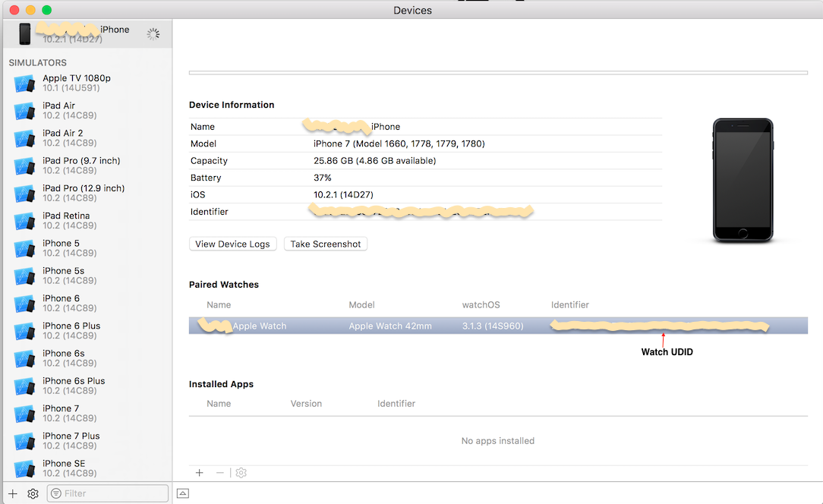Select iPad Air 10.2 simulator row
Viewport: 823px width, 504px height.
[87, 110]
